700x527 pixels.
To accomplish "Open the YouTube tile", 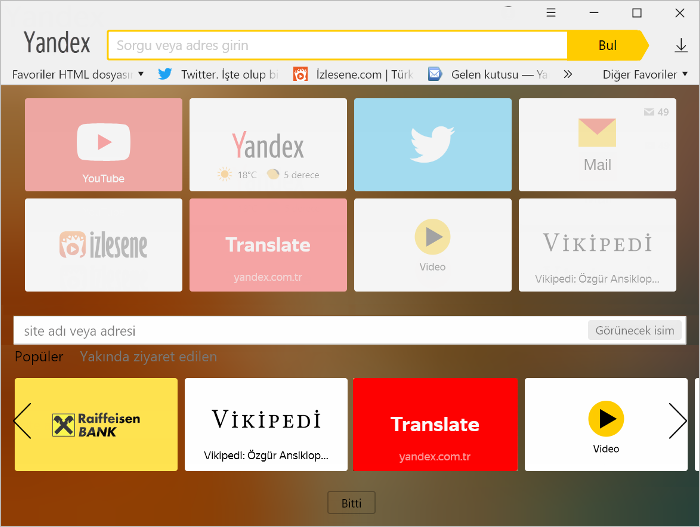I will pos(104,145).
